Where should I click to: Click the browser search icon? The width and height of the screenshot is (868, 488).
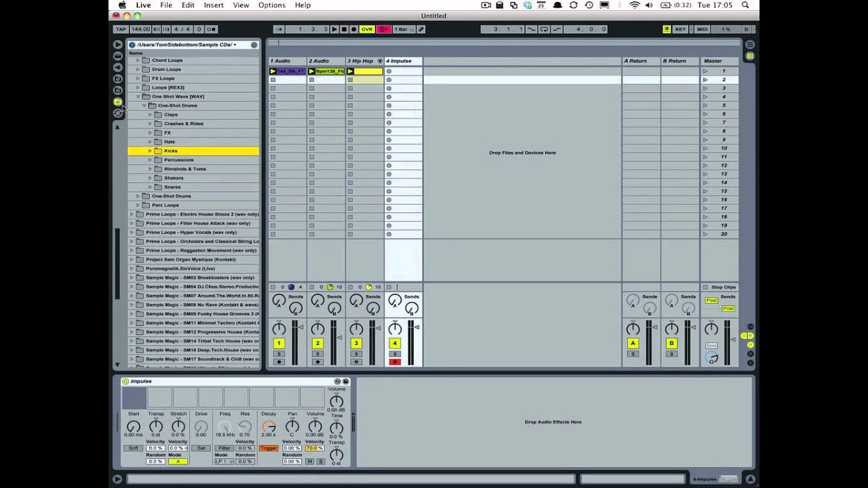[254, 45]
